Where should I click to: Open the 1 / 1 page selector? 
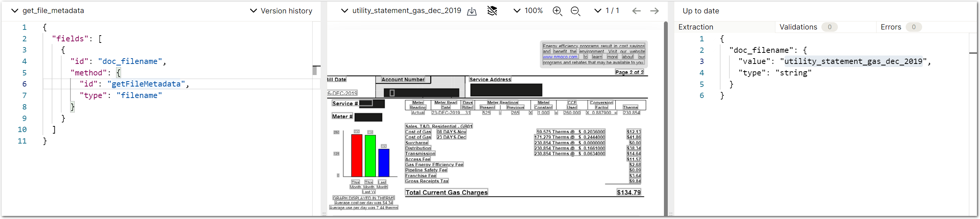tap(606, 11)
